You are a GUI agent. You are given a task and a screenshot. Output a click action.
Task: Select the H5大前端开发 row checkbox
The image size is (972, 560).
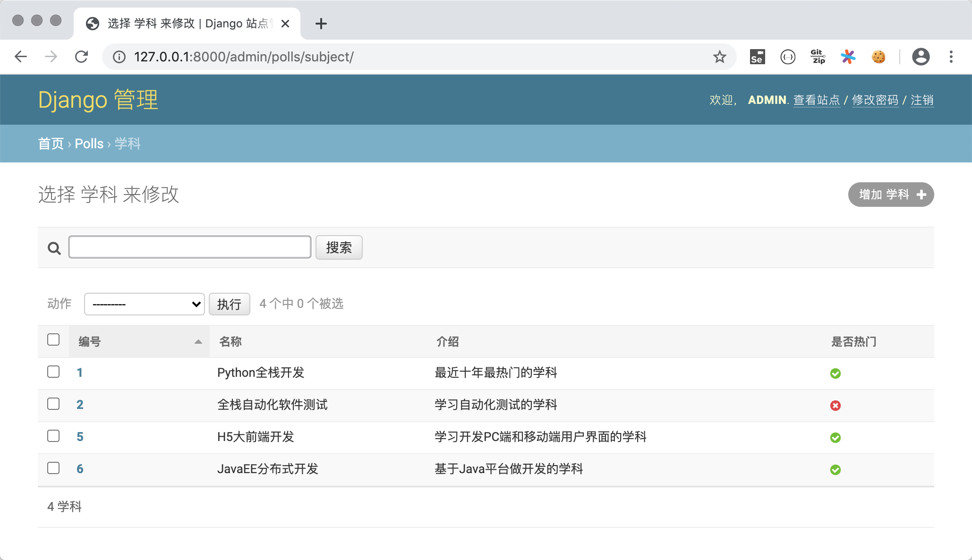tap(53, 436)
